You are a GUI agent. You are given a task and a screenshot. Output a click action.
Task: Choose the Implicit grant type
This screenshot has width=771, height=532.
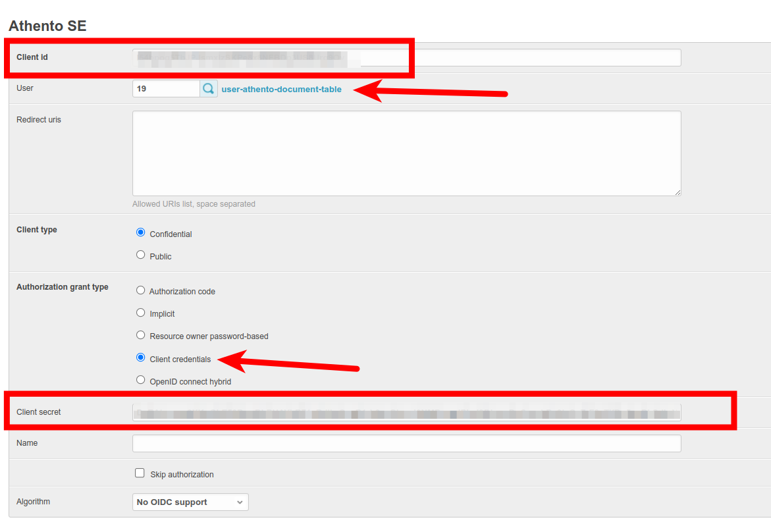(x=140, y=313)
